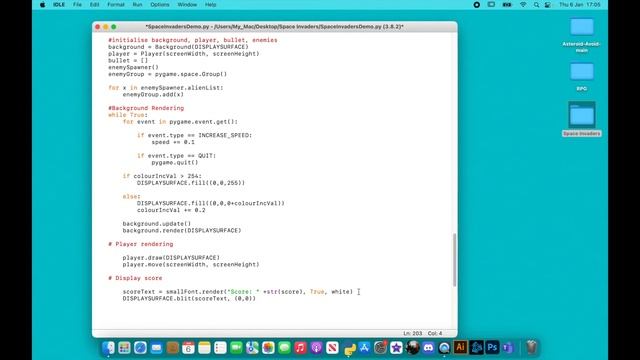Launch Photoshop from the dock

[492, 347]
